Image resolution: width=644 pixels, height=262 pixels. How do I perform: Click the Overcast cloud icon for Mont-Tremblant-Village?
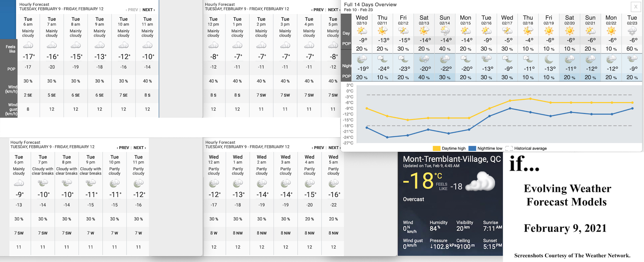click(x=480, y=181)
